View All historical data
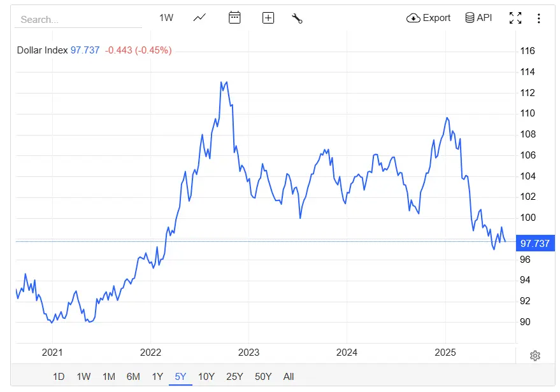 [288, 376]
